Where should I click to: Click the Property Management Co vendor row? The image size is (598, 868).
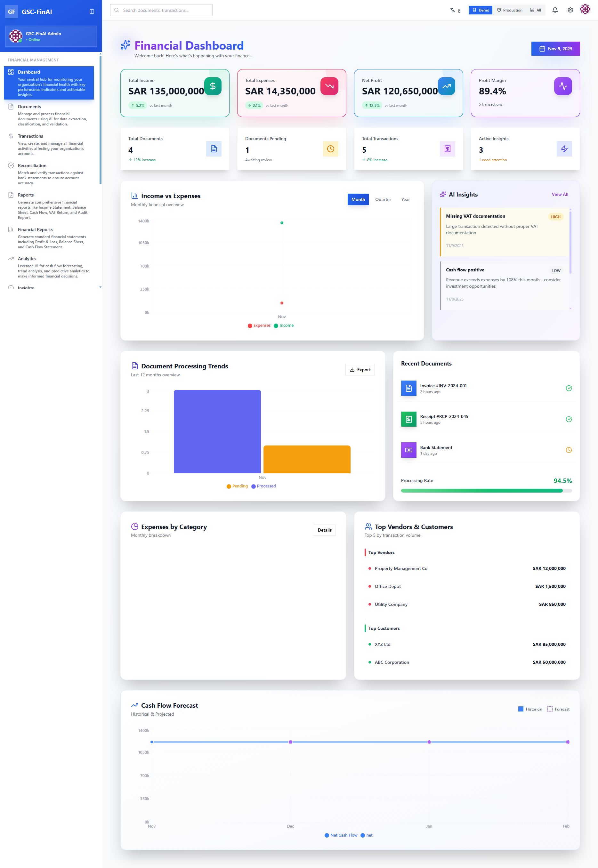[x=467, y=569]
